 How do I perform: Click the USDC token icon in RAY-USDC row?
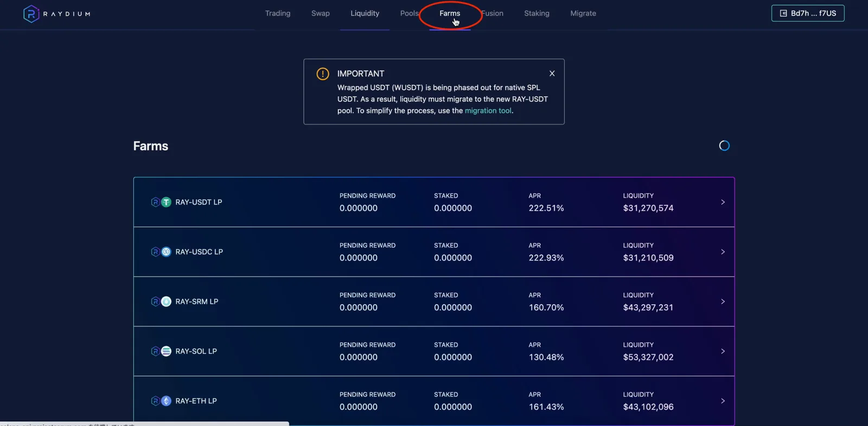[x=166, y=252]
